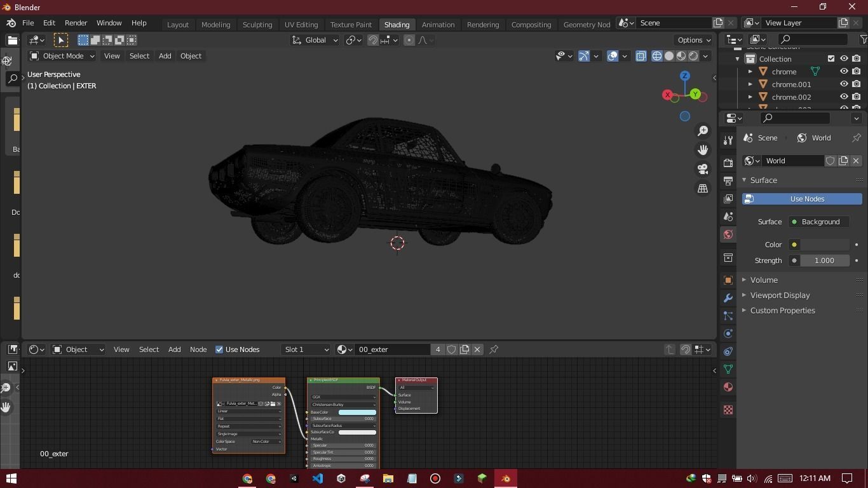Open the View Layer properties tab

pyautogui.click(x=728, y=199)
